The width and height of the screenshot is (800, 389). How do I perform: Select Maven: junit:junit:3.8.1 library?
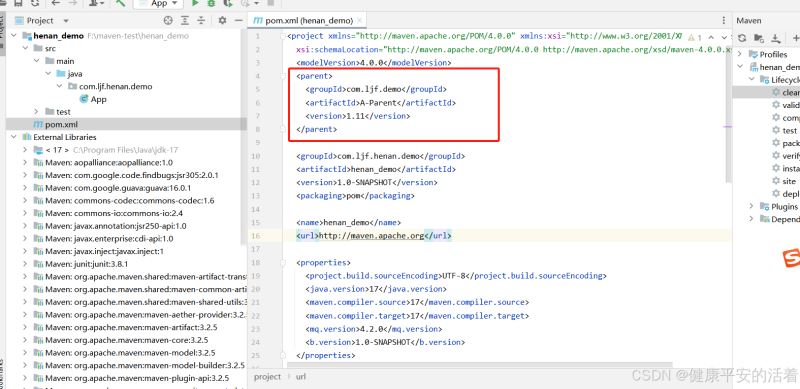[81, 264]
